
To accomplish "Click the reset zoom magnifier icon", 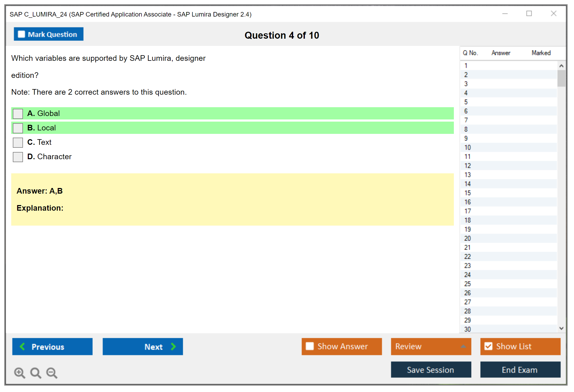I will (x=36, y=373).
